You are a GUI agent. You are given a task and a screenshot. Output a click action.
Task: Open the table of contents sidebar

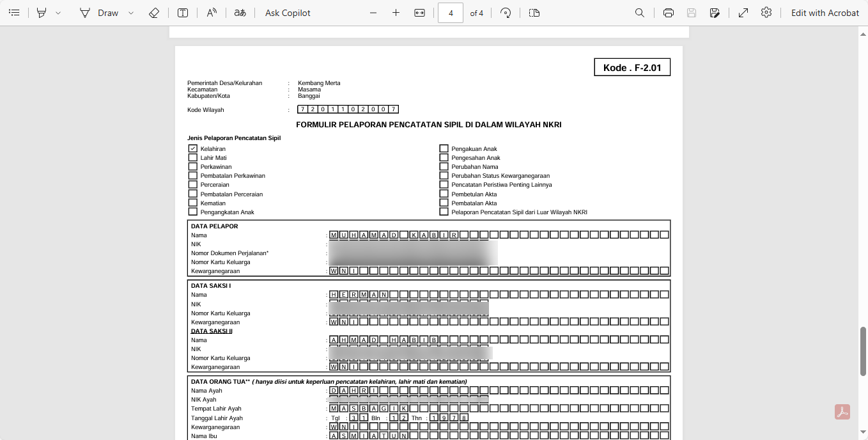[14, 13]
